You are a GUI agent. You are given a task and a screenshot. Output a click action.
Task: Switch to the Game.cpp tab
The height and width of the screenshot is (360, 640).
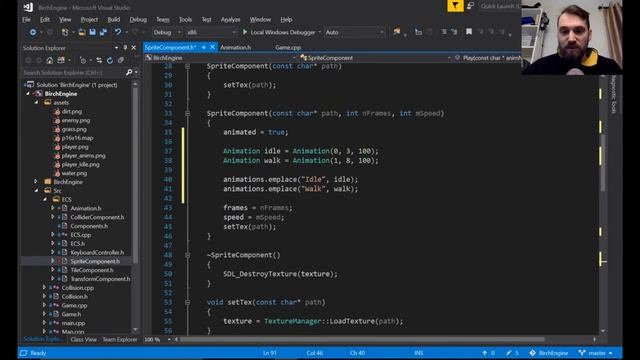pos(288,47)
